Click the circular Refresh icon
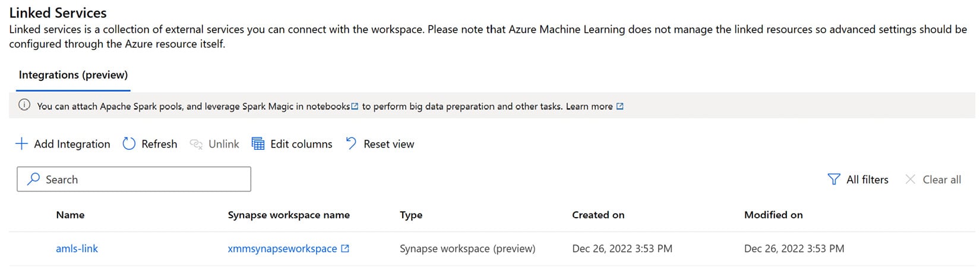The width and height of the screenshot is (980, 270). (x=129, y=144)
